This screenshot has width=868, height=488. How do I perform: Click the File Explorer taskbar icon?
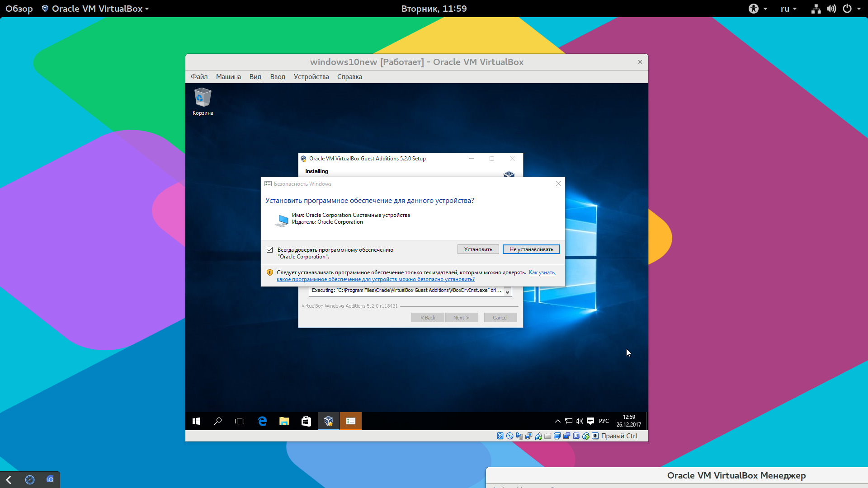284,421
